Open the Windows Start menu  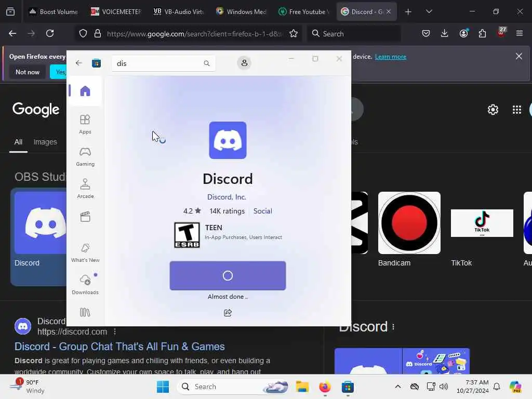tap(163, 387)
